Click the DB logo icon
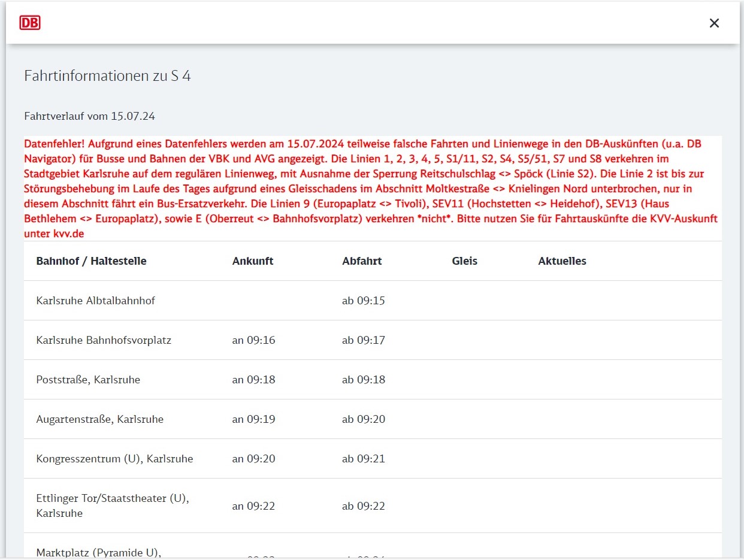Screen dimensions: 744x560 30,23
